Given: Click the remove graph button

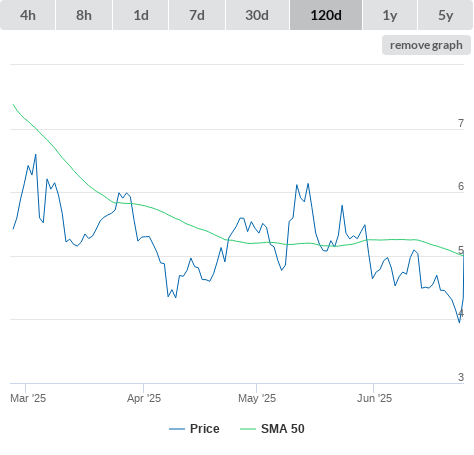Looking at the screenshot, I should [426, 45].
